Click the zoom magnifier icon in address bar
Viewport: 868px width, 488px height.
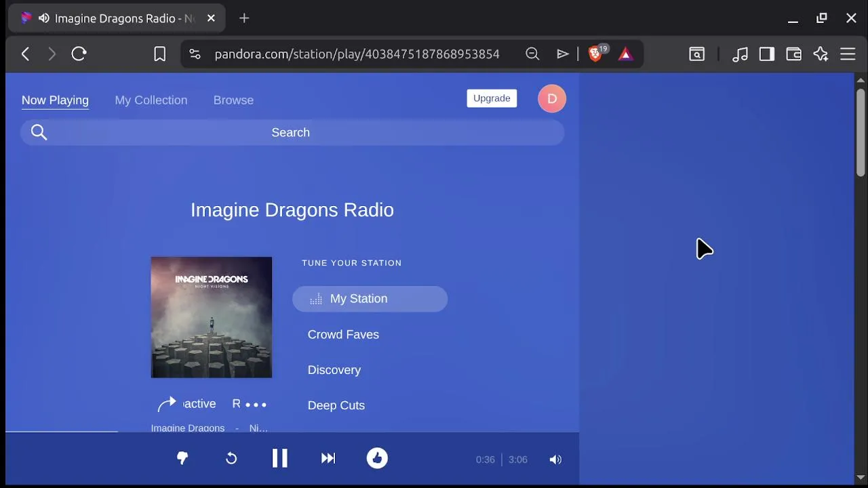point(532,54)
